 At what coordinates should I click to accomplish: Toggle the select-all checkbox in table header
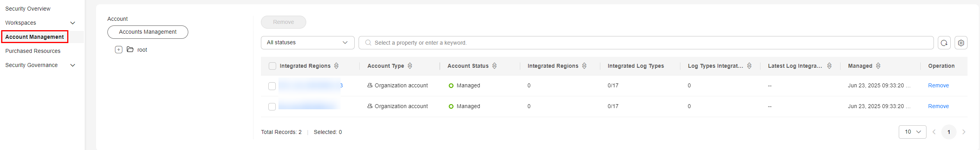coord(272,66)
